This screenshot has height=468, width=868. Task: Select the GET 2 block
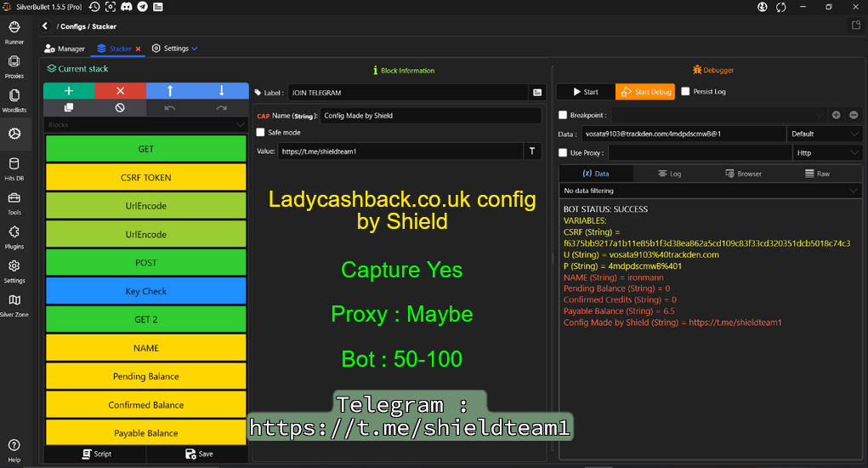pos(145,319)
